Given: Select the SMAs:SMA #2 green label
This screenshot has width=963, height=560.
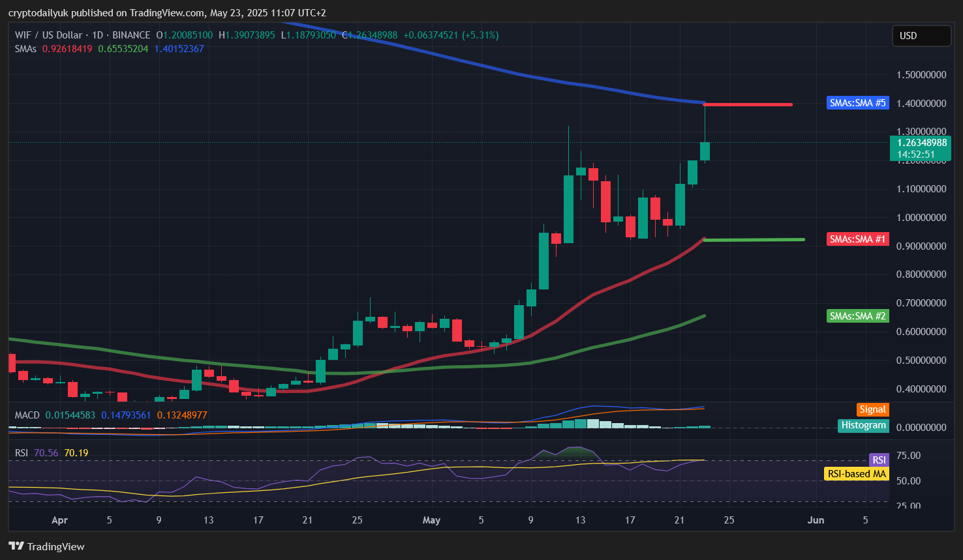Looking at the screenshot, I should click(857, 316).
